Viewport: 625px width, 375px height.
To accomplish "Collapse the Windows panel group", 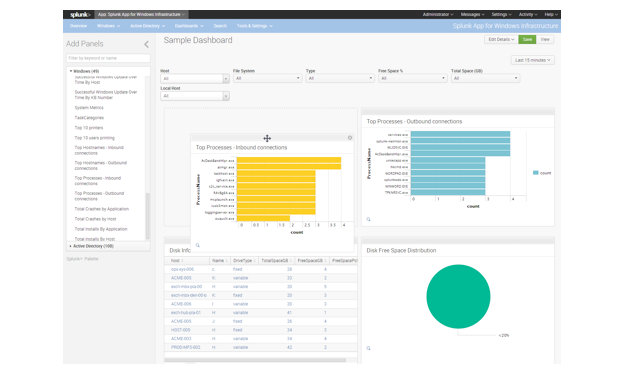I will click(85, 71).
